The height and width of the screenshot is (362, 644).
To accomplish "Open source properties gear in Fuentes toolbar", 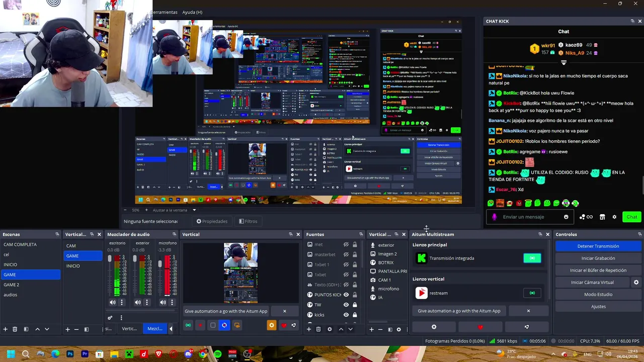I will (x=330, y=329).
